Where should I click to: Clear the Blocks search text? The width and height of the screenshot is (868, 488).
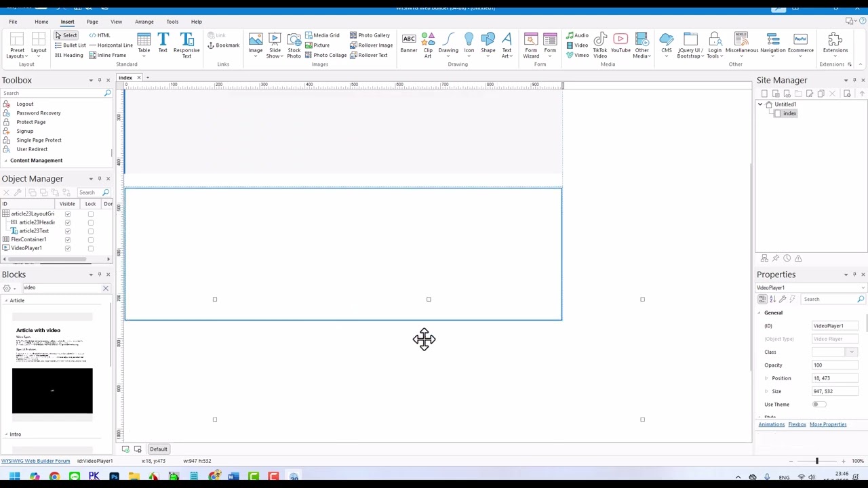pos(105,288)
